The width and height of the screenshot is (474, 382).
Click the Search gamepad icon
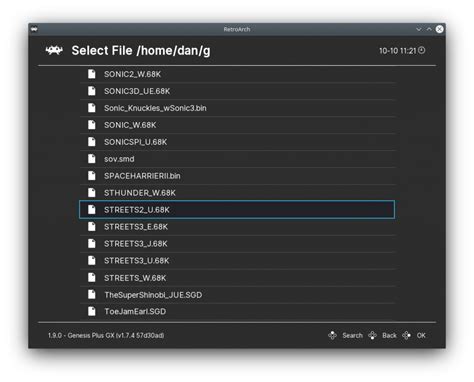tap(332, 335)
